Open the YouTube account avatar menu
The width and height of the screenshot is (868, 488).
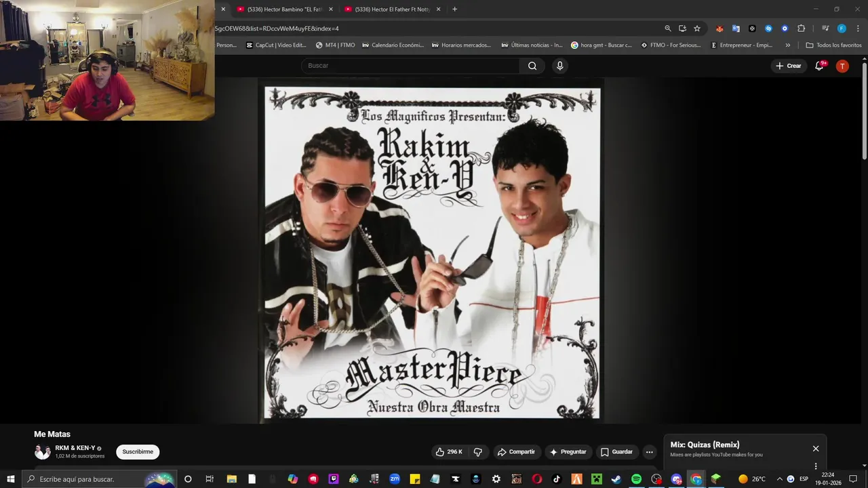pyautogui.click(x=842, y=66)
